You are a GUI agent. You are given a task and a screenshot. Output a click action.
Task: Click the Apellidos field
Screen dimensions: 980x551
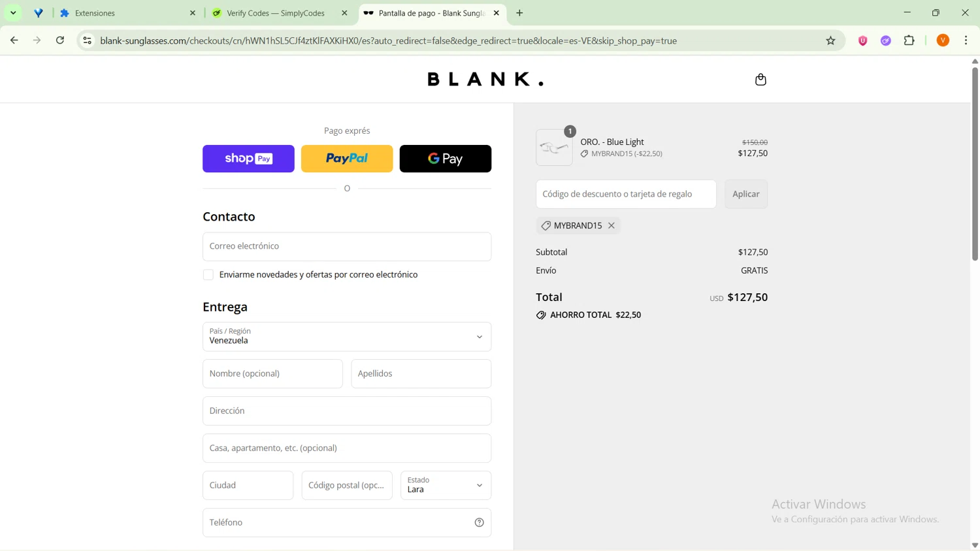tap(421, 374)
